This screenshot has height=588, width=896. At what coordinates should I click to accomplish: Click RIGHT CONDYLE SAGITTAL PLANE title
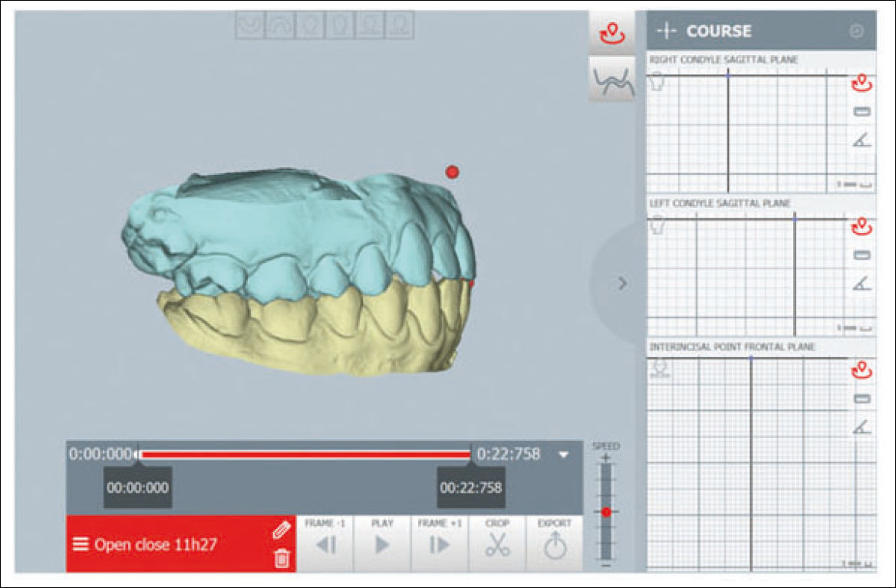724,59
